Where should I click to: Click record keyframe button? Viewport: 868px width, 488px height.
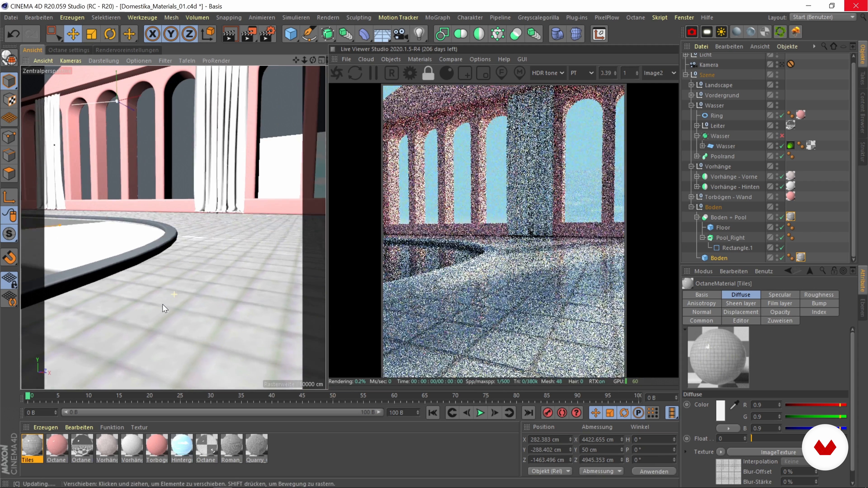[x=548, y=413]
